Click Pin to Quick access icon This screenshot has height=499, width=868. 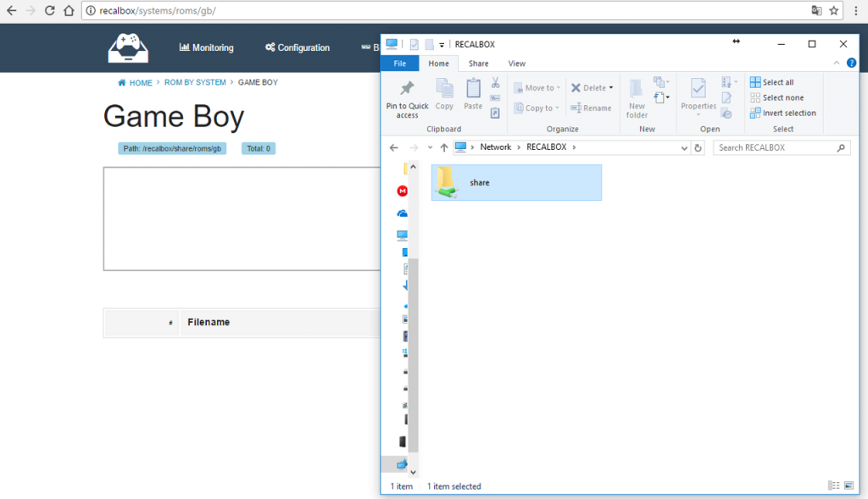[x=407, y=89]
